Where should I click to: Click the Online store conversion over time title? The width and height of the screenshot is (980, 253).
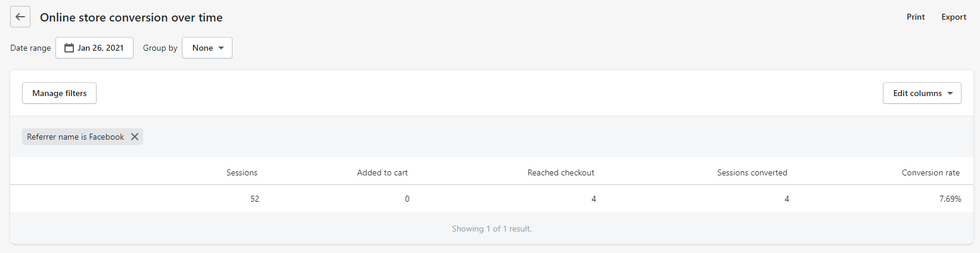131,17
